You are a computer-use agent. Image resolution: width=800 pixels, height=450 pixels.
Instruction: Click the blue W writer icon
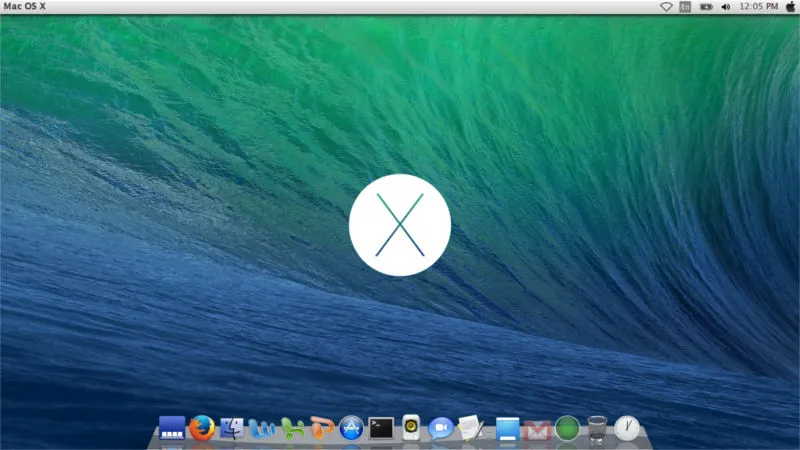pos(262,429)
